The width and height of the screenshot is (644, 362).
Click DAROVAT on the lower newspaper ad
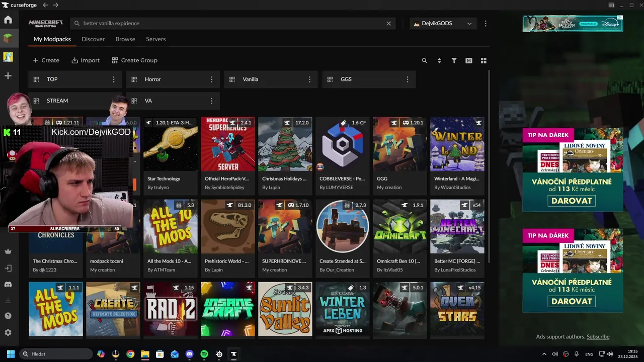click(x=572, y=301)
